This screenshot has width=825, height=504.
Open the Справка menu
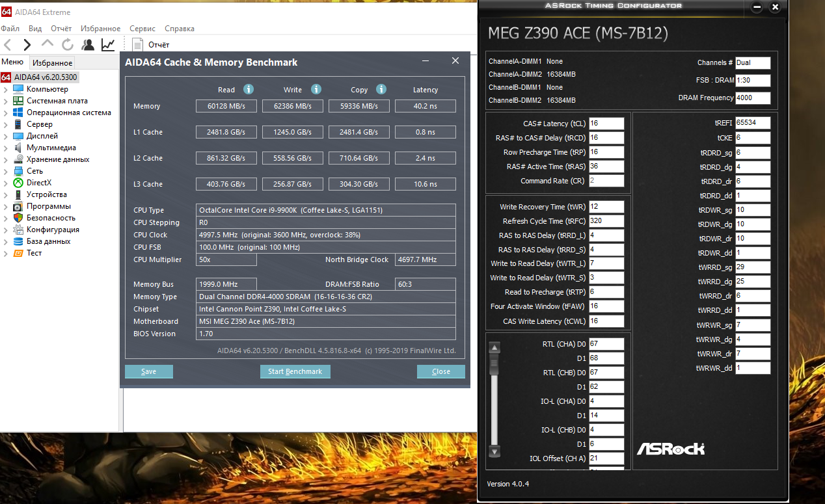pyautogui.click(x=180, y=29)
